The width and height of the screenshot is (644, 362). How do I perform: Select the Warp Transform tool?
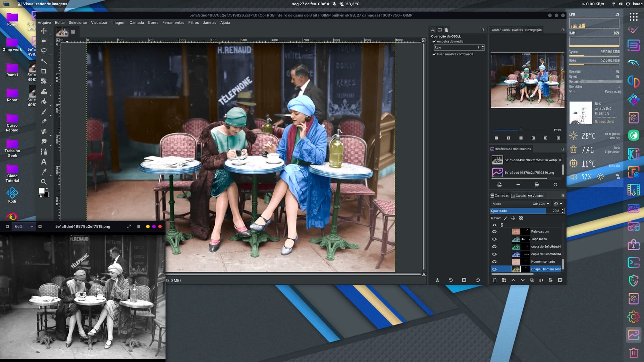point(44,91)
